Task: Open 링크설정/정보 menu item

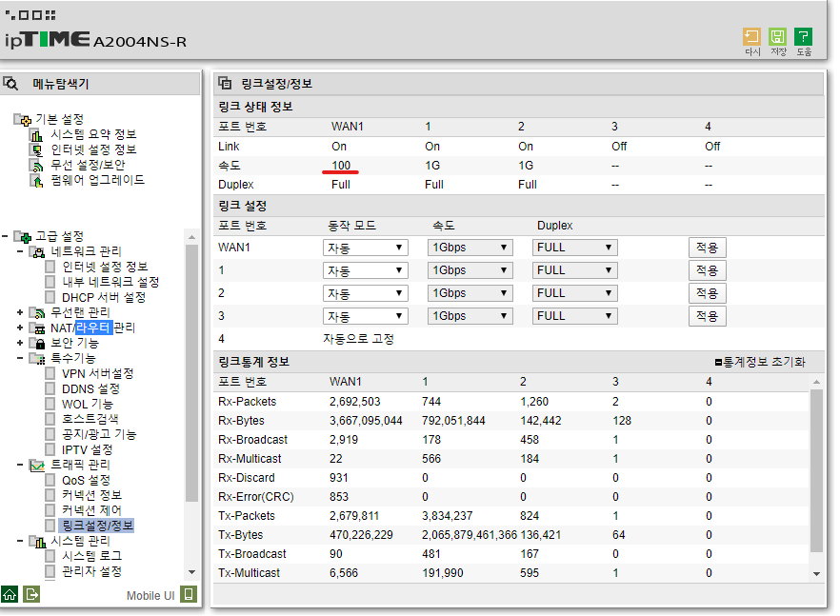Action: [x=97, y=526]
